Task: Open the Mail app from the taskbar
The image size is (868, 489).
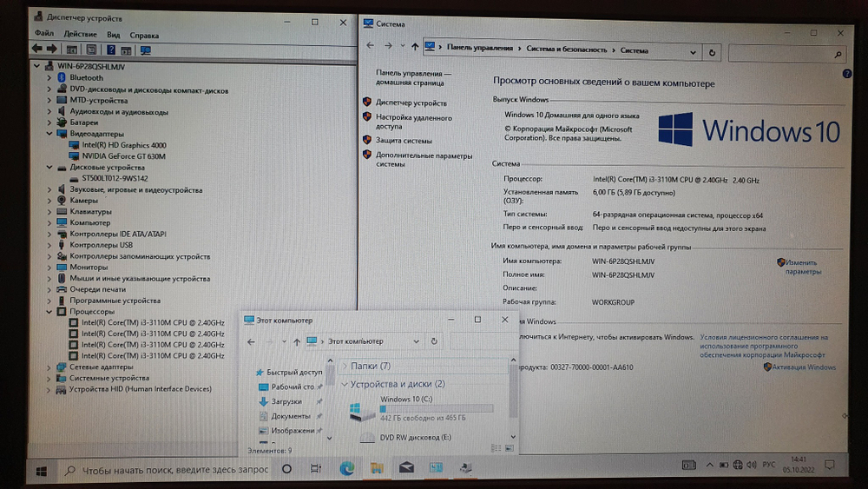Action: coord(405,469)
